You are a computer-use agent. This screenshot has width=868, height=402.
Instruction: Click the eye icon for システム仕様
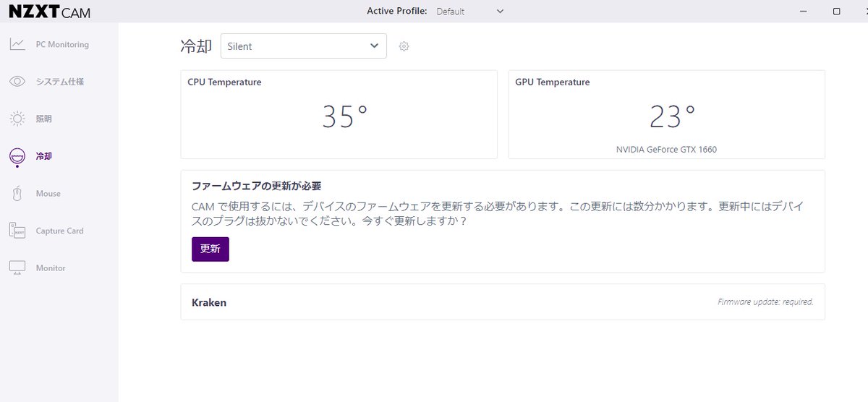coord(17,82)
